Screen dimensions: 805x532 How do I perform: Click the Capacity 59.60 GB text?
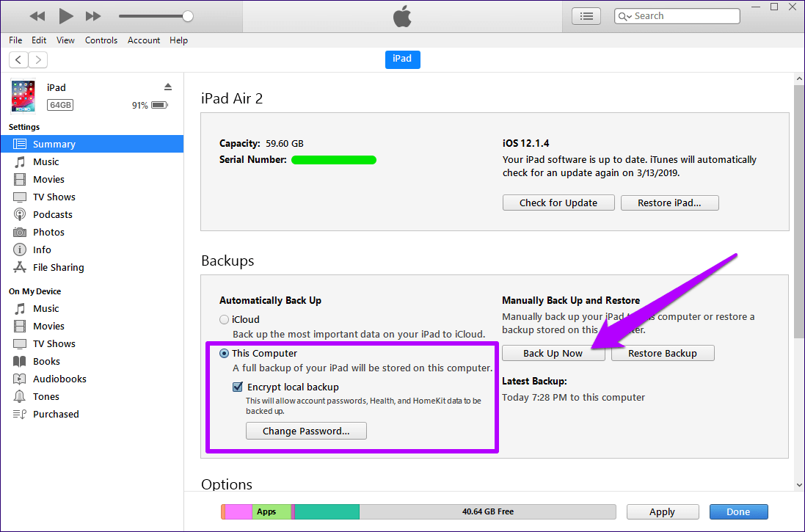tap(261, 143)
